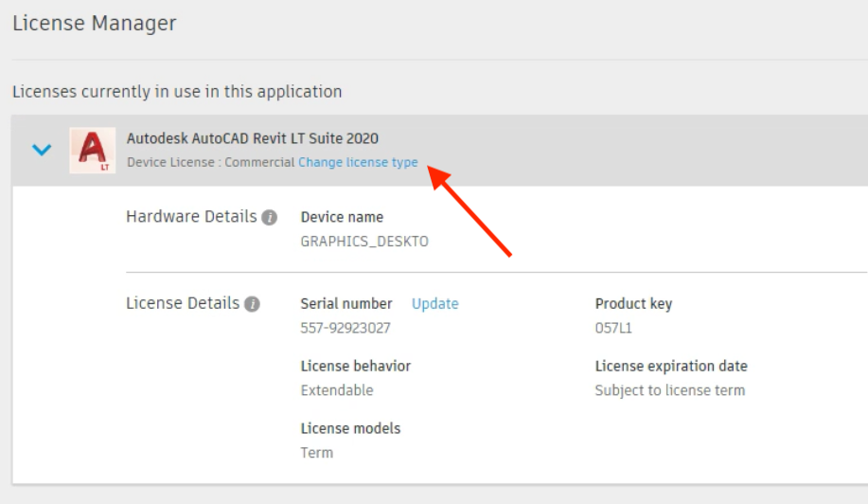This screenshot has width=868, height=504.
Task: Select the device name GRAPHICS_DESKTO
Action: click(x=364, y=242)
